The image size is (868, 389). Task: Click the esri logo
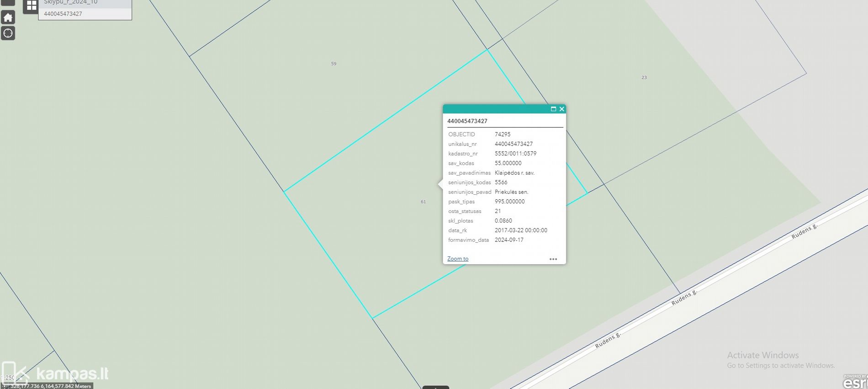855,382
